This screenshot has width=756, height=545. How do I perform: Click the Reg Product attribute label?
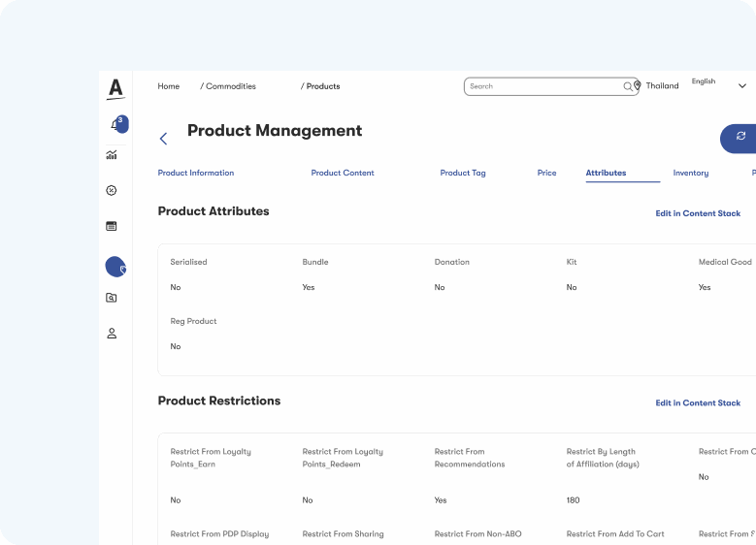point(193,321)
